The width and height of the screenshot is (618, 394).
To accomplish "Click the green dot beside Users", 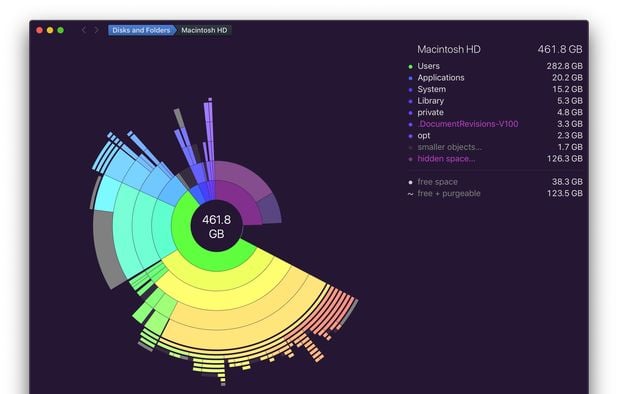I will click(x=410, y=67).
